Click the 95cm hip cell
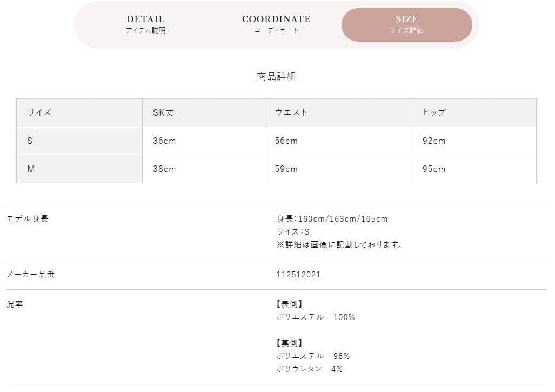The height and width of the screenshot is (392, 555). coord(434,169)
